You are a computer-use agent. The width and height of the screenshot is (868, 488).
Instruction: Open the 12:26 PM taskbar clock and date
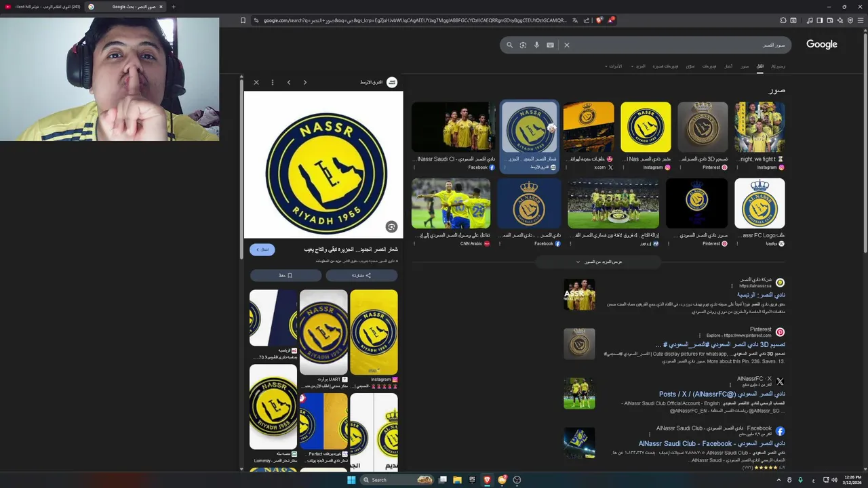point(851,480)
